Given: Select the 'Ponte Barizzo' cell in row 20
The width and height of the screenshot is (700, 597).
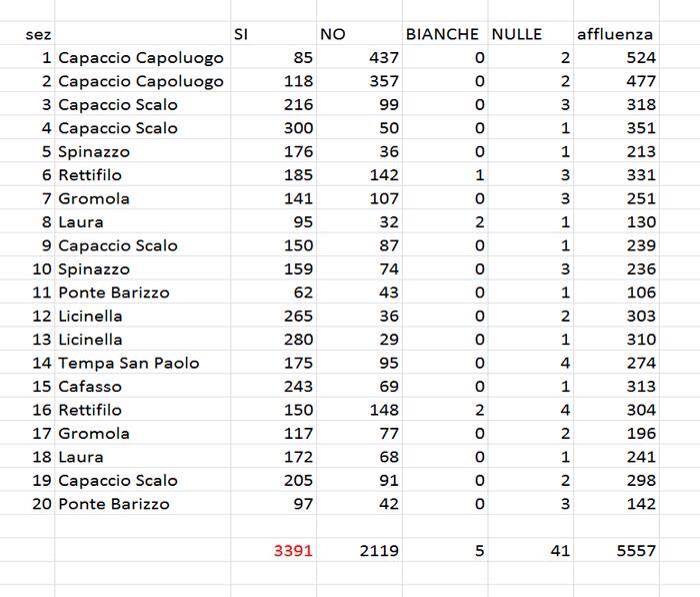Looking at the screenshot, I should pyautogui.click(x=143, y=504).
